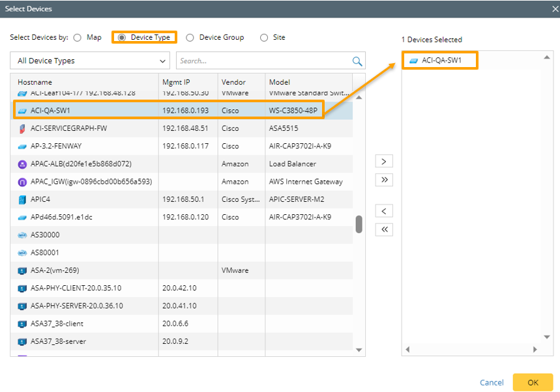
Task: Sort by the Hostname column header
Action: [x=35, y=82]
